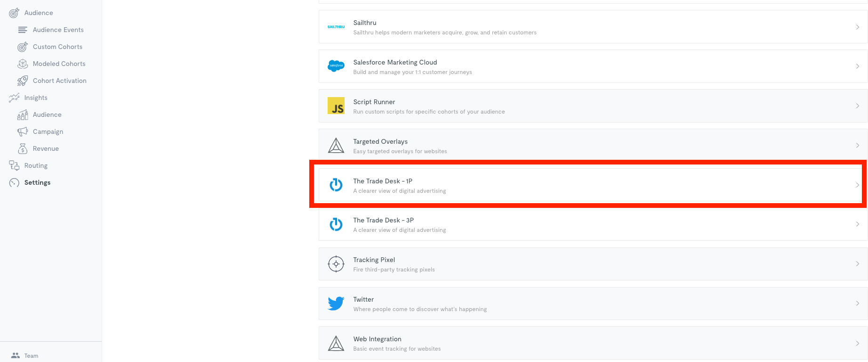Click the Team people icon
This screenshot has height=362, width=868.
point(16,355)
